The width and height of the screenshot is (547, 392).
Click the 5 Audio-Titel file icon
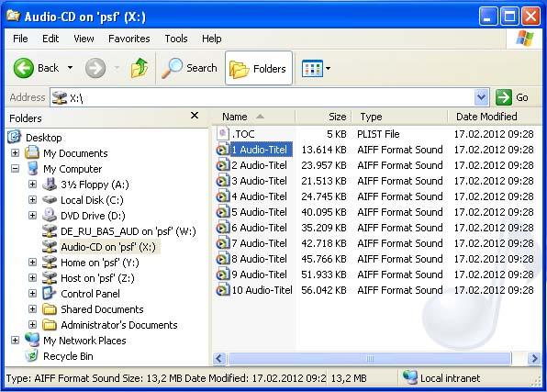(x=223, y=212)
